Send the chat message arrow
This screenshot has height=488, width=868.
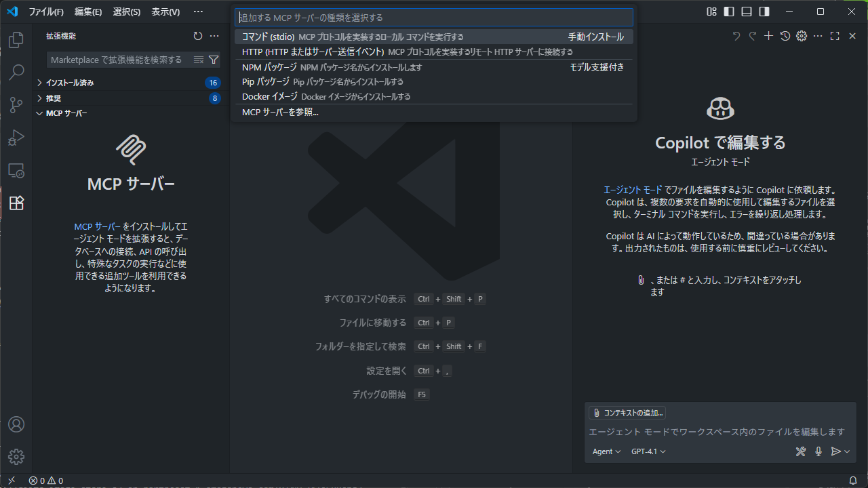(836, 451)
